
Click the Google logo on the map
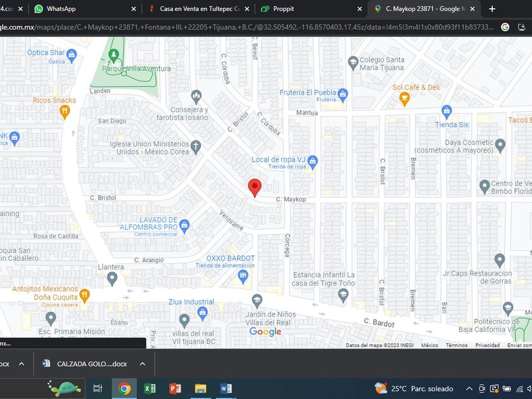265,331
